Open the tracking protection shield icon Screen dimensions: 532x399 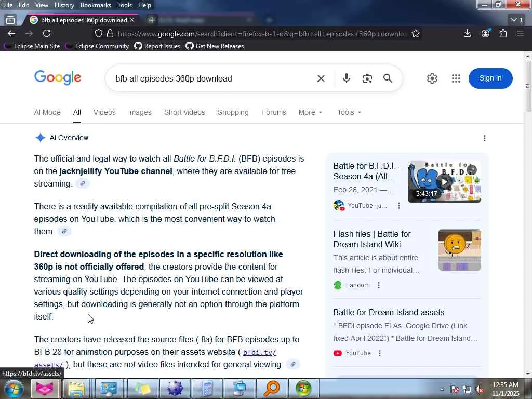(x=98, y=33)
